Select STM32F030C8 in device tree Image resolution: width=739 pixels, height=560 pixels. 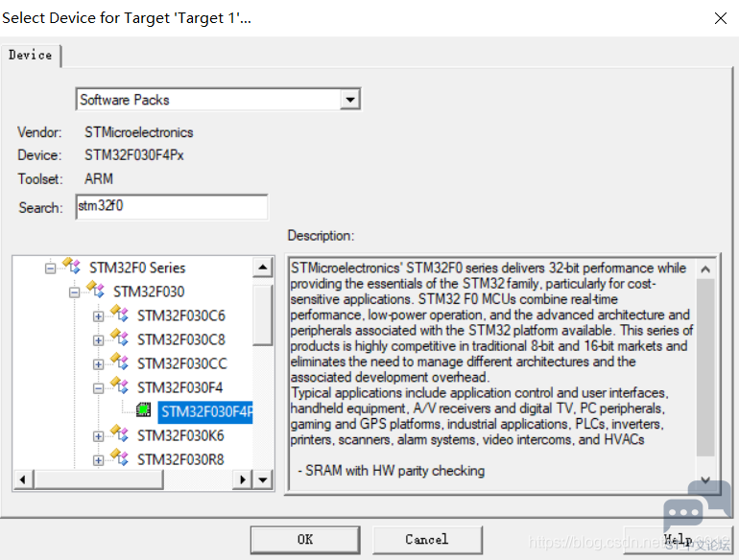click(181, 339)
